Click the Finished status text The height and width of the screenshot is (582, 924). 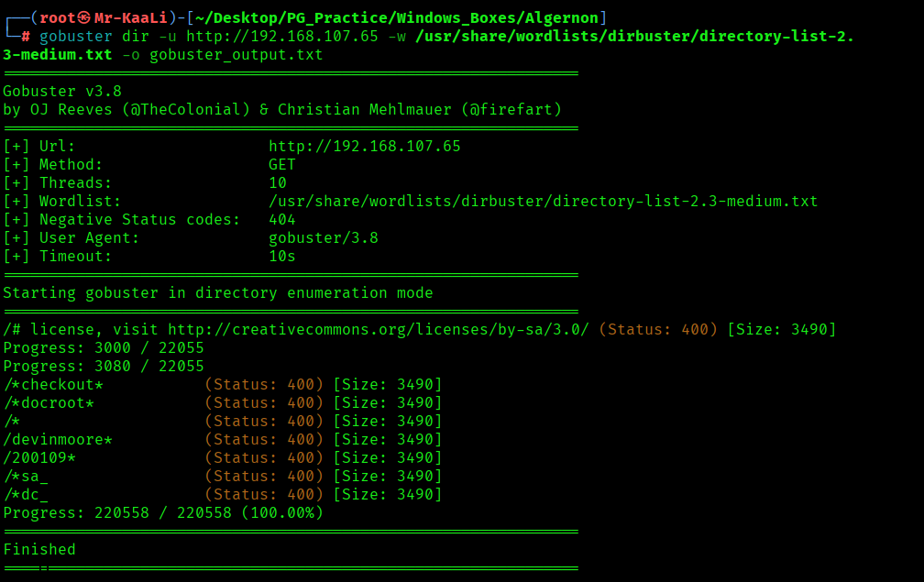pyautogui.click(x=39, y=550)
